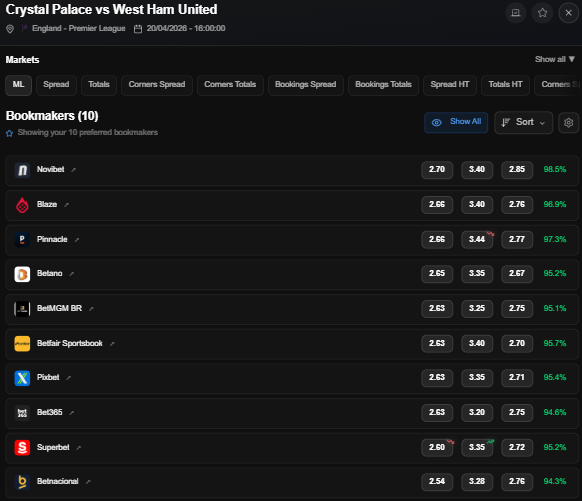Click Betnacional home odds 2.54
582x501 pixels.
coord(437,481)
